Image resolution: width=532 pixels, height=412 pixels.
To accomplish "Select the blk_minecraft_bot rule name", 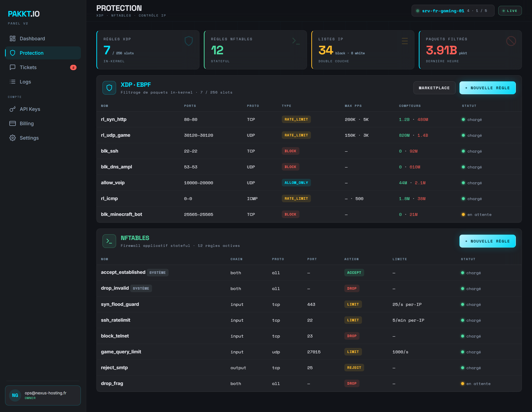I will pos(121,214).
